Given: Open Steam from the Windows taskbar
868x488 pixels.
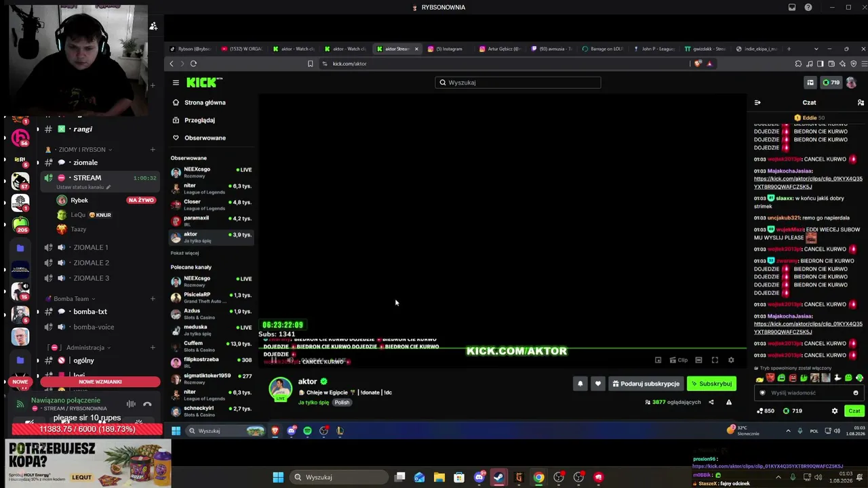Looking at the screenshot, I should [499, 477].
